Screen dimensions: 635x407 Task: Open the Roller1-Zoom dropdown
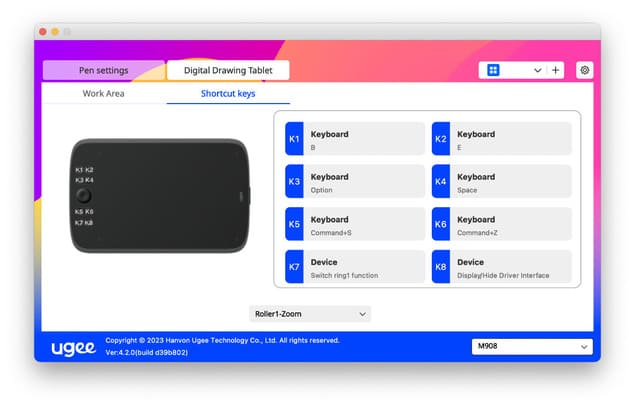pyautogui.click(x=310, y=314)
